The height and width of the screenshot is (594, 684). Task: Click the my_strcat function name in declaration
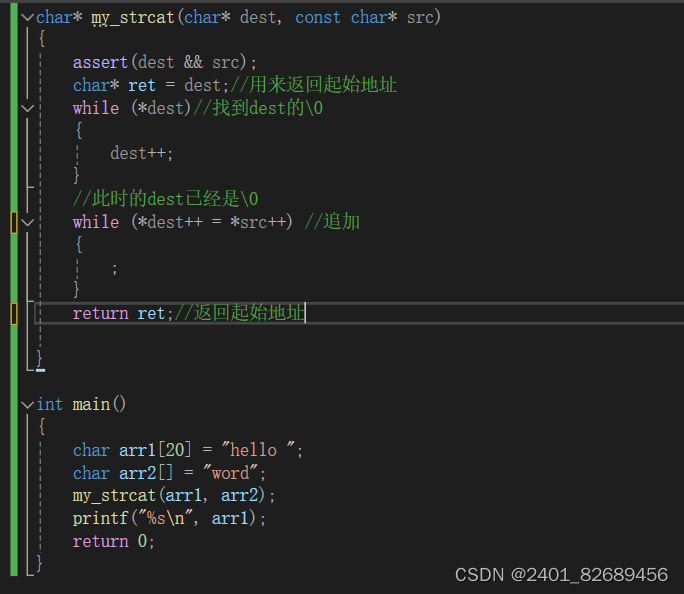[x=133, y=18]
